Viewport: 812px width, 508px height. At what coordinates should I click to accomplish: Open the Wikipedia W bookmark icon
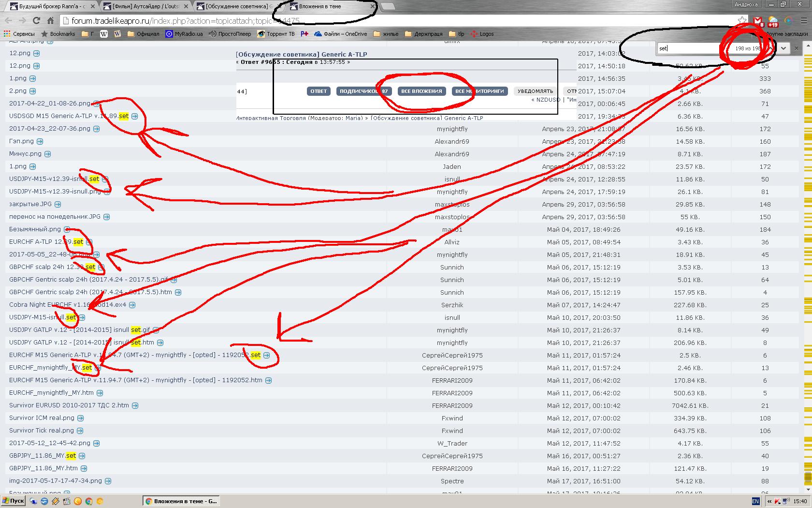click(103, 34)
